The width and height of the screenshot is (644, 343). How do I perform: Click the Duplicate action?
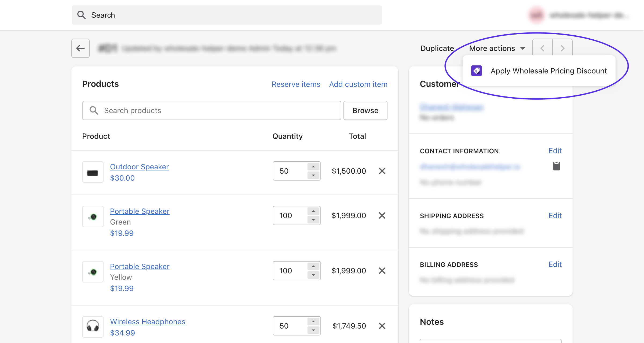point(437,48)
